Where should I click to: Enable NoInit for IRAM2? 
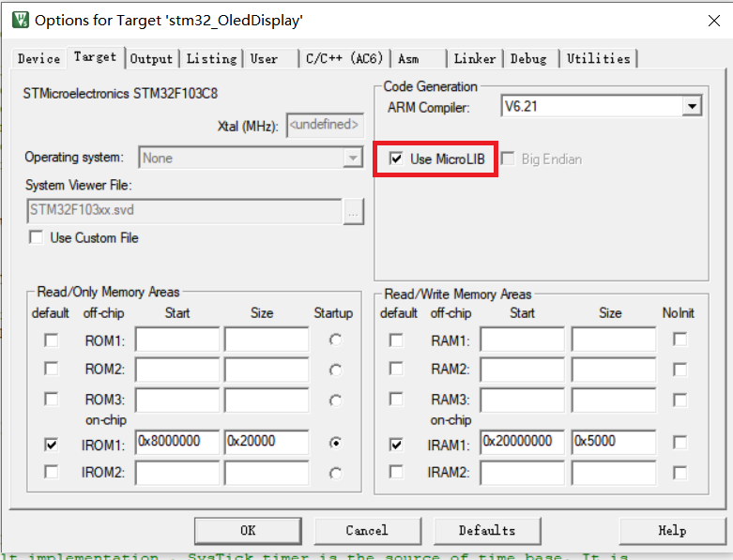point(680,473)
